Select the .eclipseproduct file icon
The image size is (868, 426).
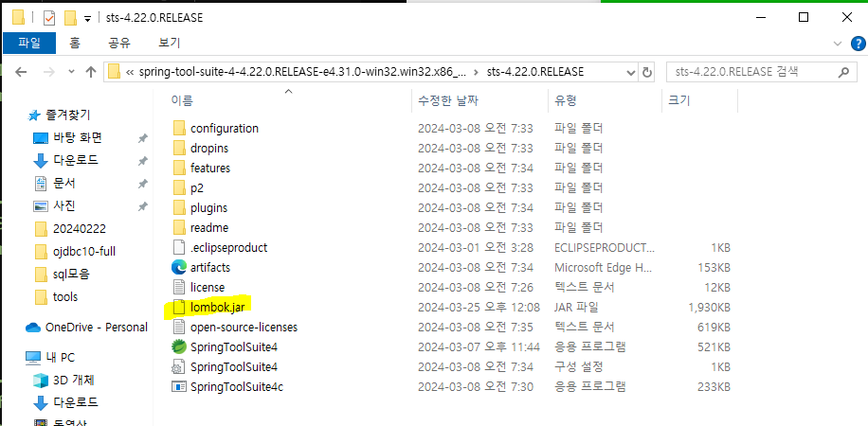coord(179,247)
